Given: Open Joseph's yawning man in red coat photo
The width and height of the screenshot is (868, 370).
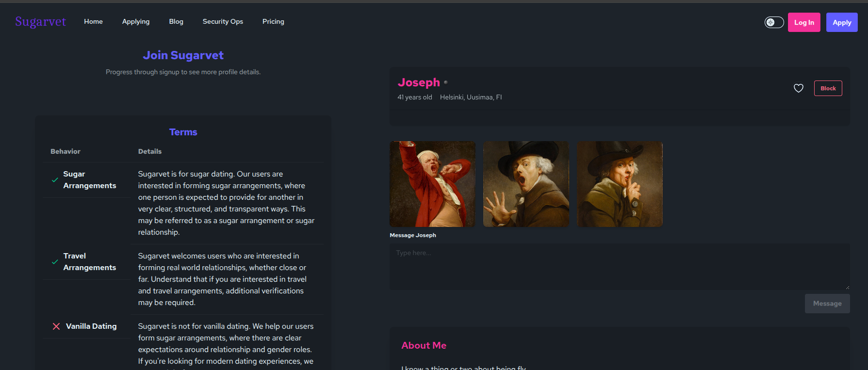Looking at the screenshot, I should 432,184.
